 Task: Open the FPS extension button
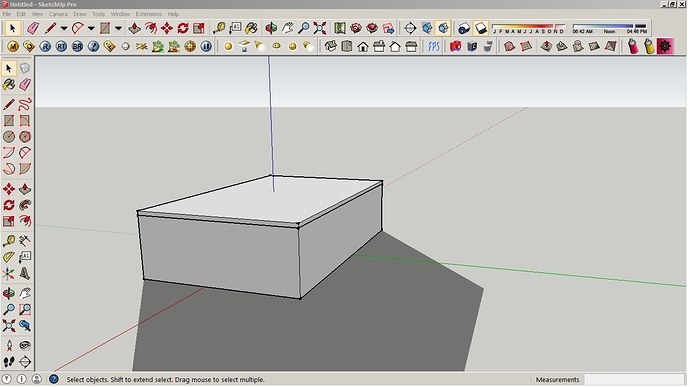coord(434,46)
